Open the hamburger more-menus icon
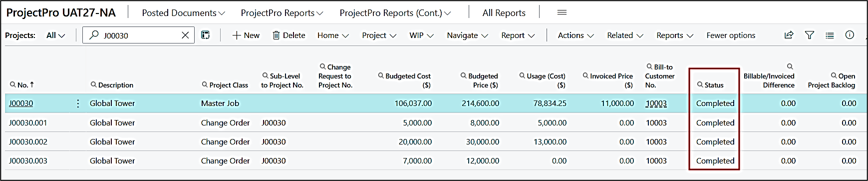 click(562, 12)
